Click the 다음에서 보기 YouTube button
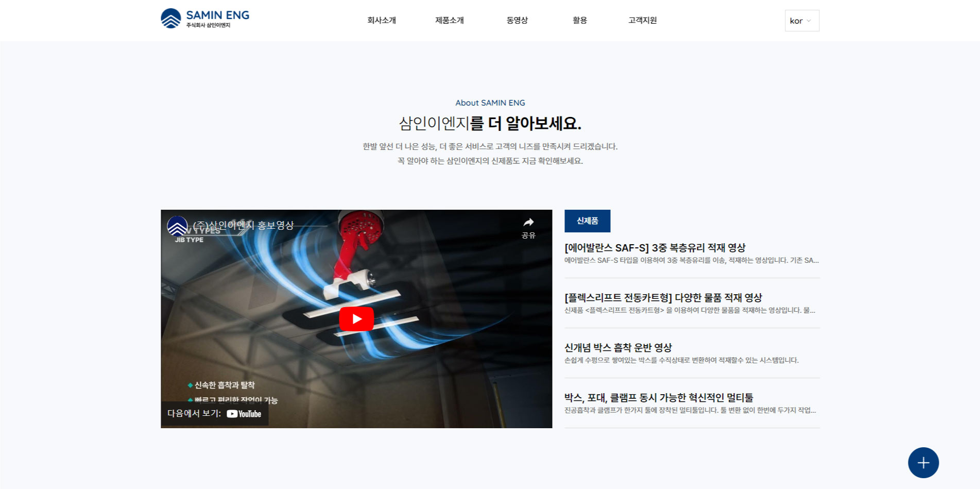 pos(214,414)
